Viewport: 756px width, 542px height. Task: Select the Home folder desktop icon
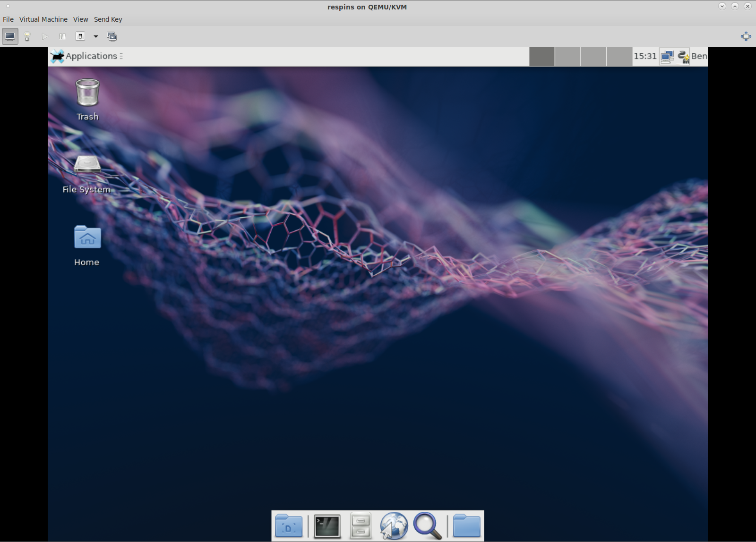[x=87, y=246]
